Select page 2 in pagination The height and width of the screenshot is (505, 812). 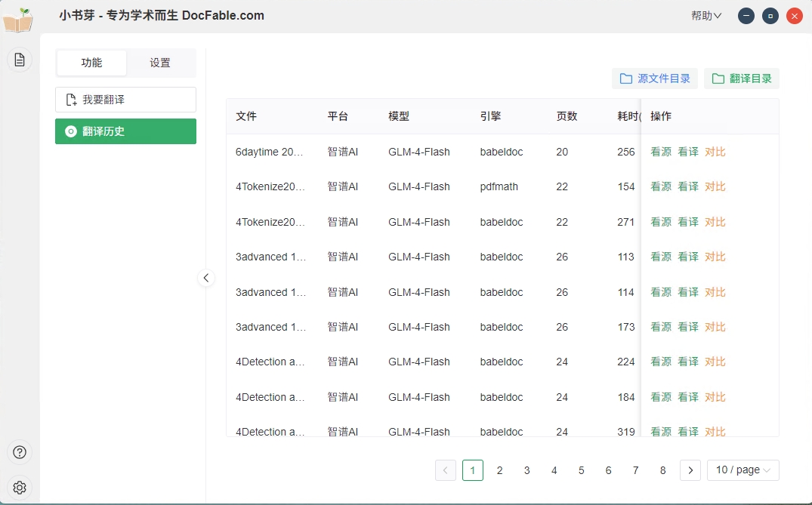pyautogui.click(x=500, y=470)
